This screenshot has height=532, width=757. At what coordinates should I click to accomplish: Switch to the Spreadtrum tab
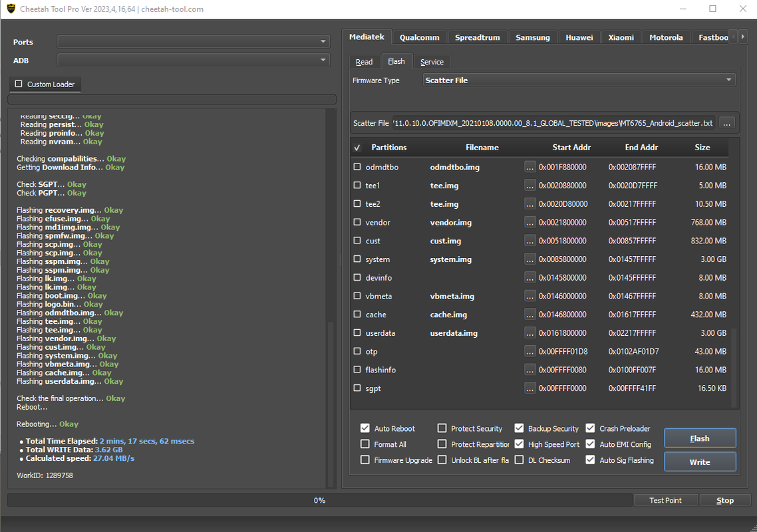point(478,38)
